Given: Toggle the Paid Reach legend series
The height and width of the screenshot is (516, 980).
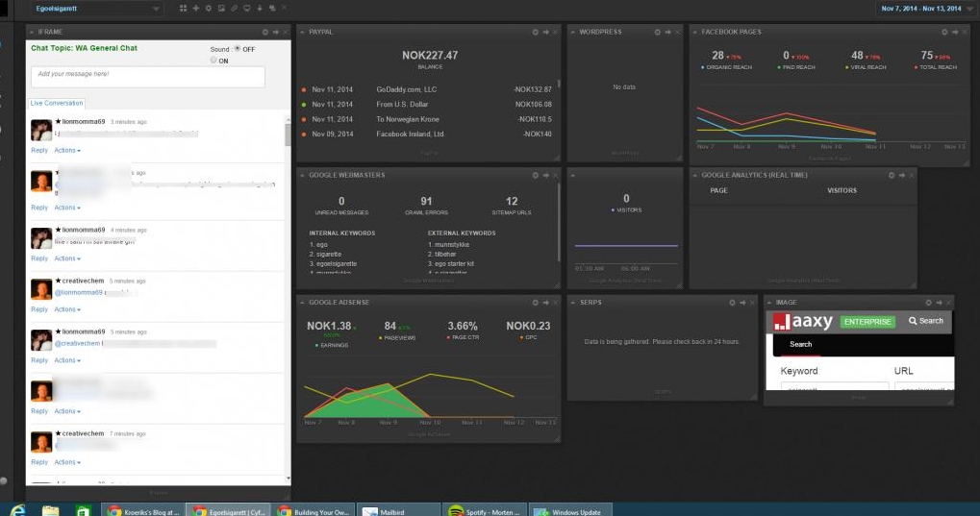Looking at the screenshot, I should (x=795, y=67).
